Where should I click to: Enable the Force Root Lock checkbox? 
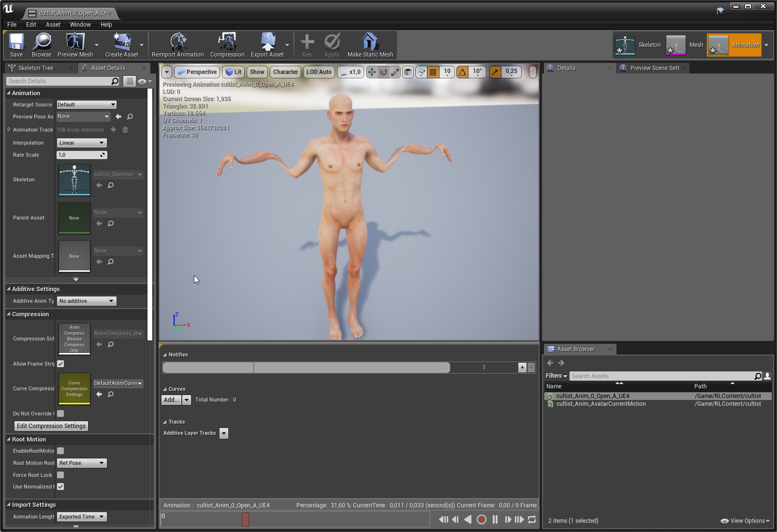click(60, 475)
